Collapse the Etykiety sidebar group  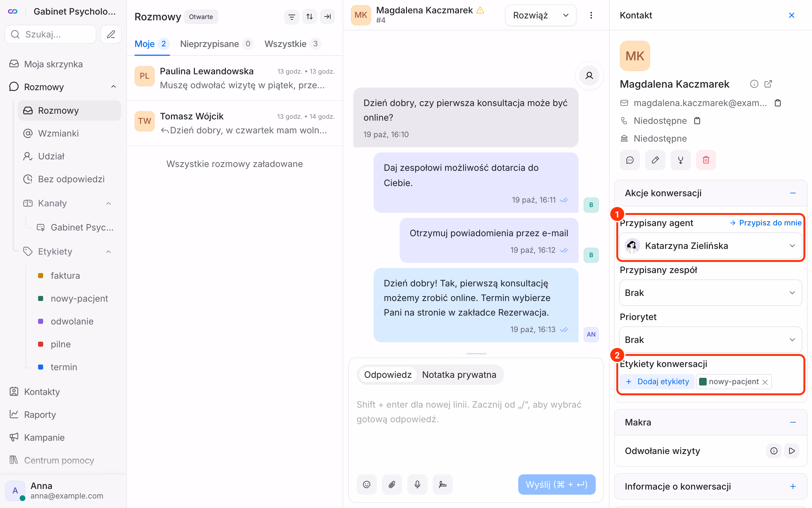108,252
